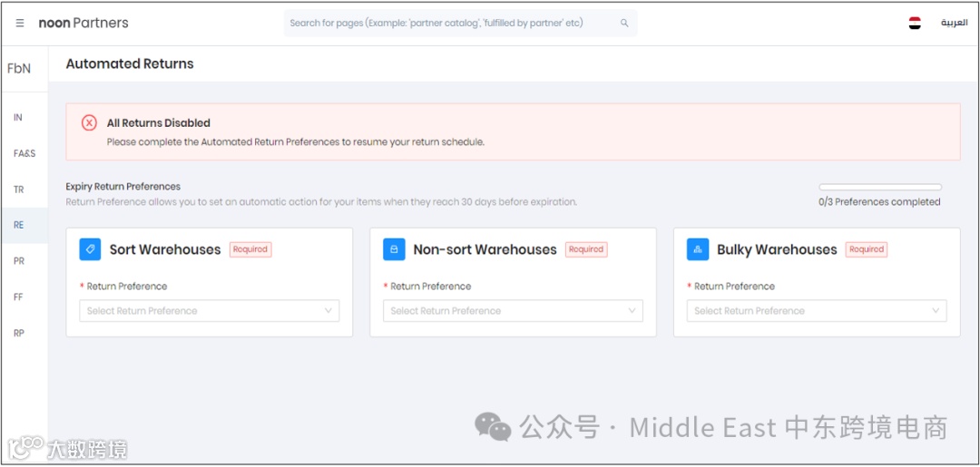This screenshot has width=980, height=467.
Task: Switch language to العربية
Action: point(954,23)
